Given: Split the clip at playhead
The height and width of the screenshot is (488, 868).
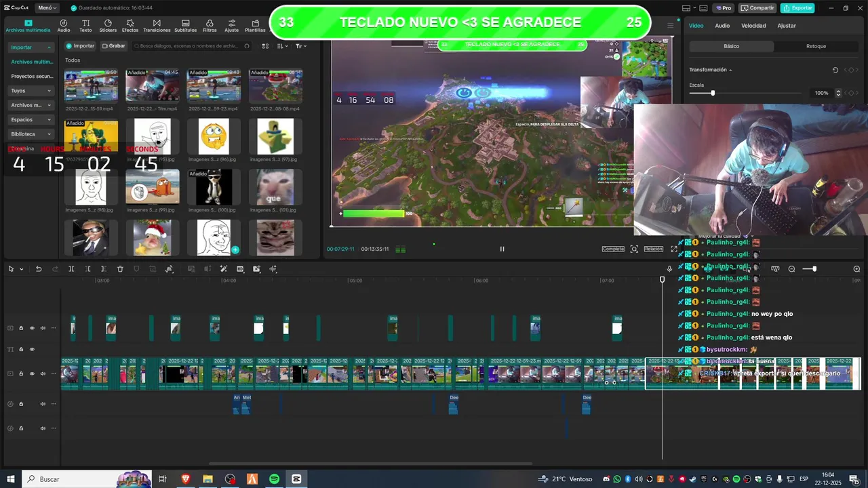Looking at the screenshot, I should pos(71,269).
